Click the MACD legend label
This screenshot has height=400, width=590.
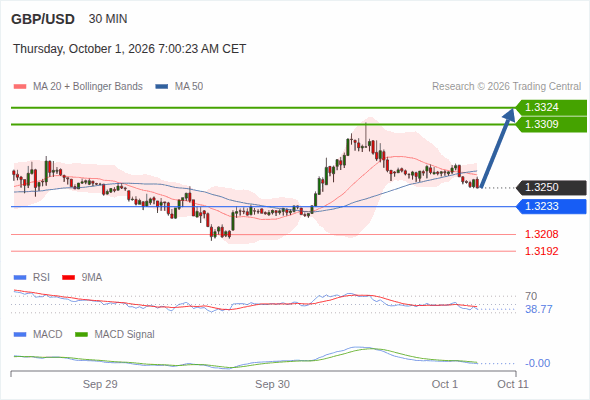pyautogui.click(x=48, y=335)
